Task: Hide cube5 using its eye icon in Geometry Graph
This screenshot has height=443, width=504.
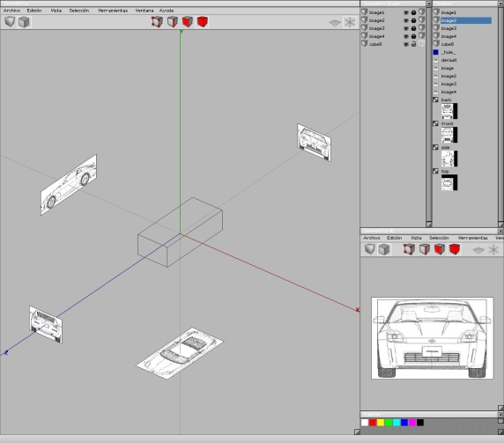Action: [x=406, y=44]
